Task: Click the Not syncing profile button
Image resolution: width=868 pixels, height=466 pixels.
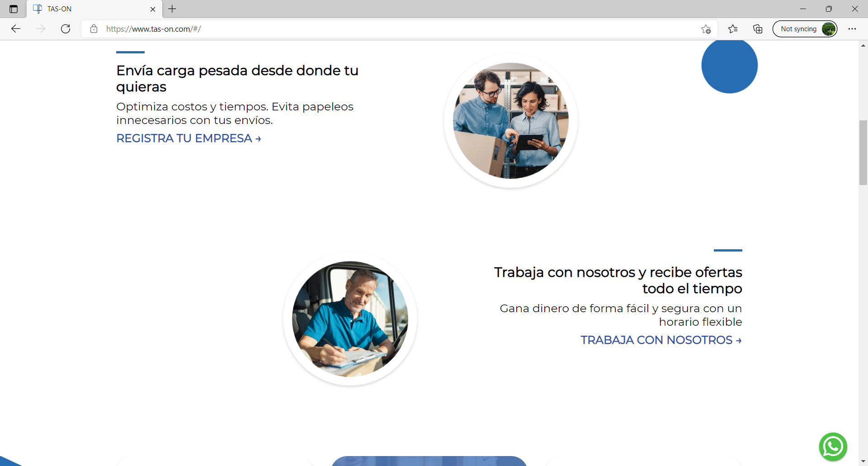Action: (805, 29)
